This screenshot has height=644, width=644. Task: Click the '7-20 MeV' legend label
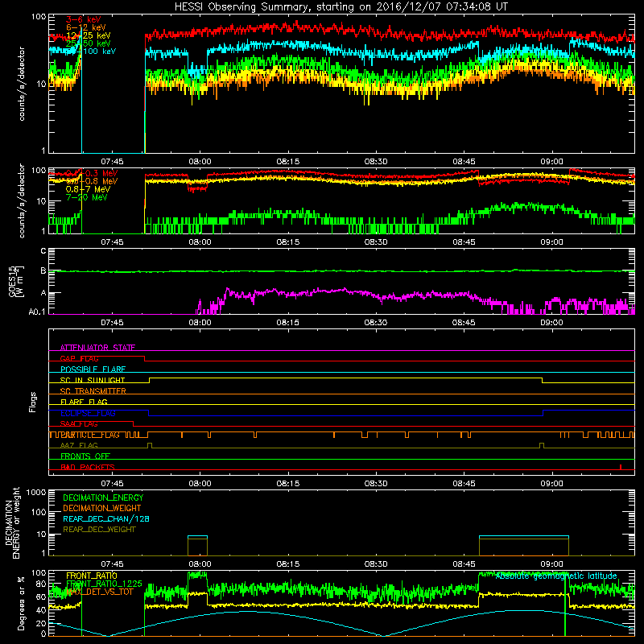coord(87,197)
